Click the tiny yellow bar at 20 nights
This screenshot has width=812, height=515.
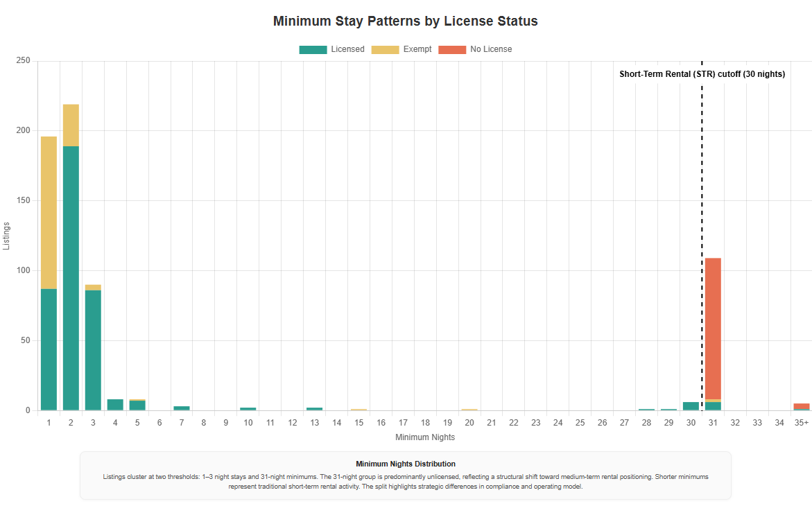tap(469, 410)
